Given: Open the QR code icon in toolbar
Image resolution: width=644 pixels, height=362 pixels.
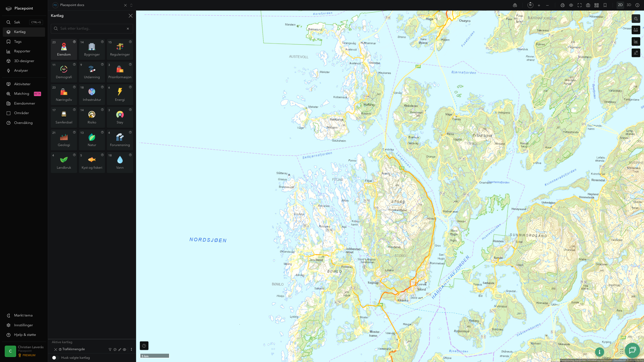Looking at the screenshot, I should (596, 5).
